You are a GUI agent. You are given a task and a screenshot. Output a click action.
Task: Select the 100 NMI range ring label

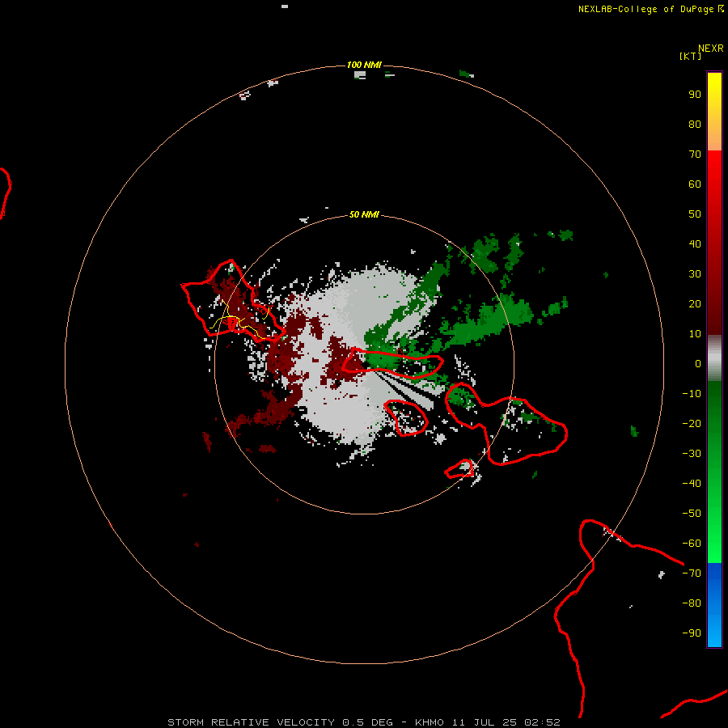pos(365,65)
